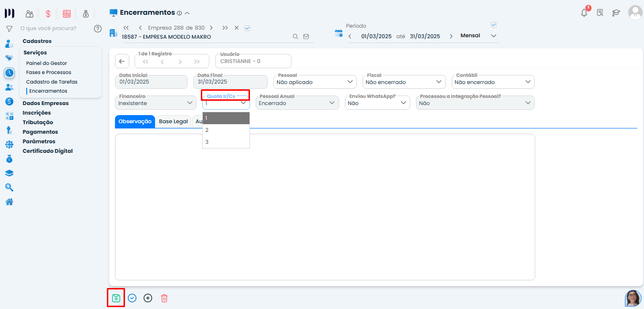
Task: Click the back arrow button
Action: (122, 61)
